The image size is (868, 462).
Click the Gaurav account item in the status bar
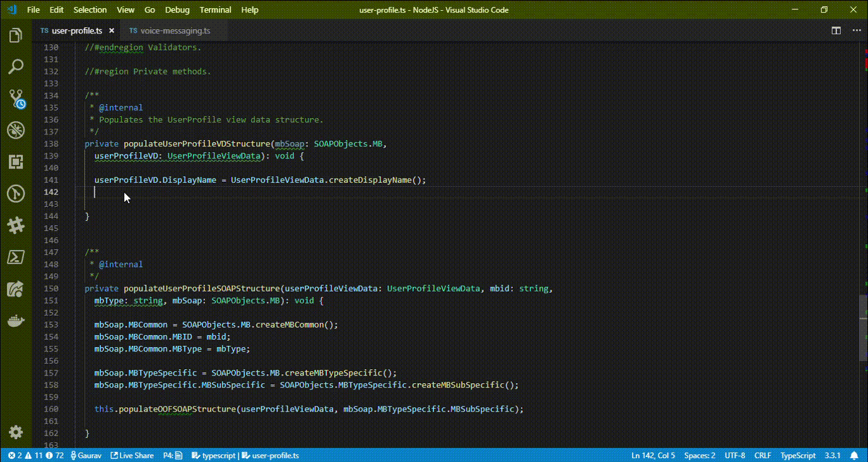[85, 455]
